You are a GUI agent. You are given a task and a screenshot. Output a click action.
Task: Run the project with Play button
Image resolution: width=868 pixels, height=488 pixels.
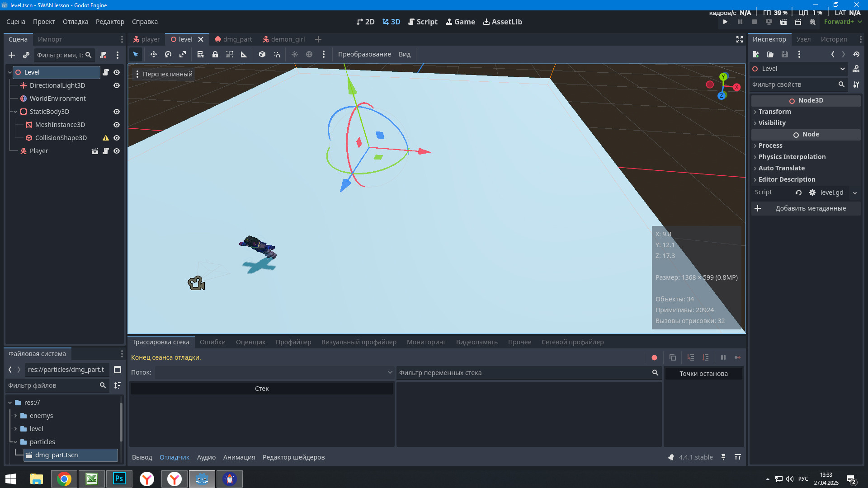725,22
